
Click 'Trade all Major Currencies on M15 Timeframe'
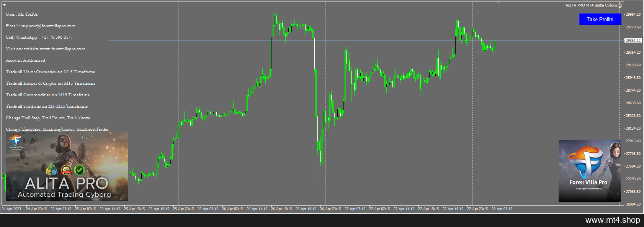point(50,72)
